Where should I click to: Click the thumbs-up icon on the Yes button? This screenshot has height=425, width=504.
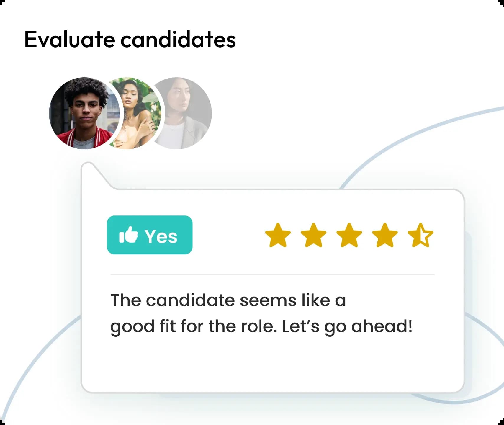pyautogui.click(x=128, y=235)
